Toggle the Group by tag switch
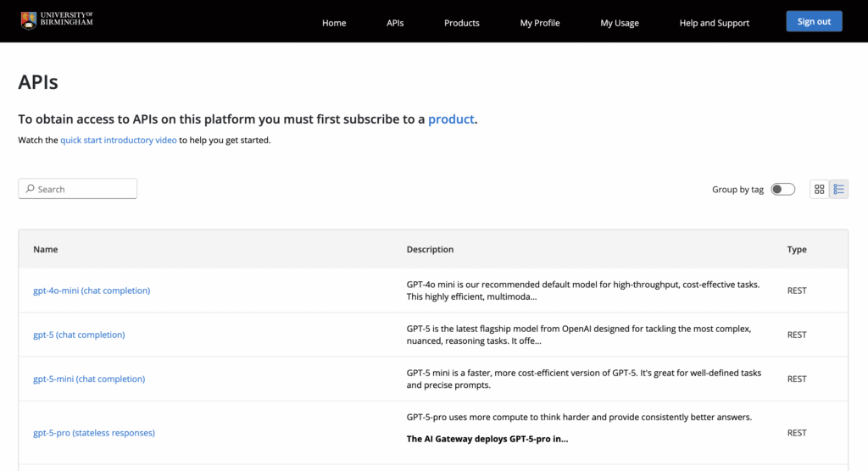This screenshot has width=868, height=471. (x=782, y=189)
